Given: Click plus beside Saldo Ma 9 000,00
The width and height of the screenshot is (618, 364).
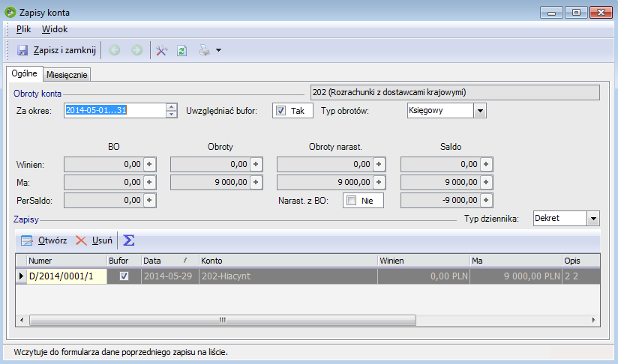Looking at the screenshot, I should click(486, 182).
